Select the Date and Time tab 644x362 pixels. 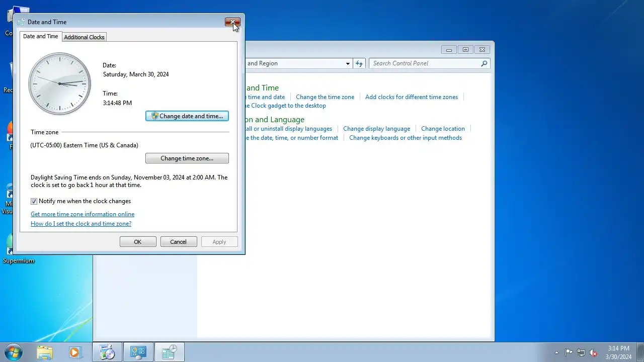pyautogui.click(x=40, y=36)
